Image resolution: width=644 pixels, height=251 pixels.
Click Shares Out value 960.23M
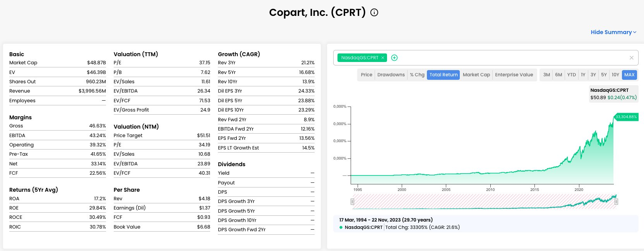(x=96, y=82)
